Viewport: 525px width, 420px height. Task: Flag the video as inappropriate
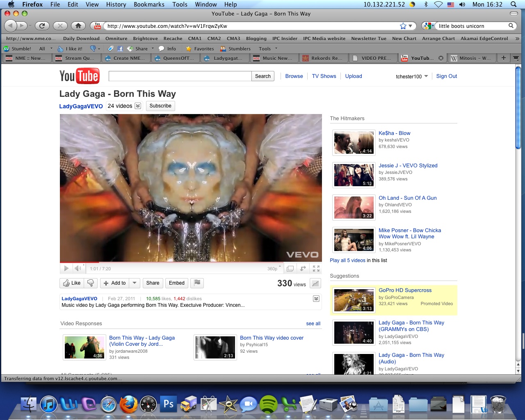click(x=197, y=283)
